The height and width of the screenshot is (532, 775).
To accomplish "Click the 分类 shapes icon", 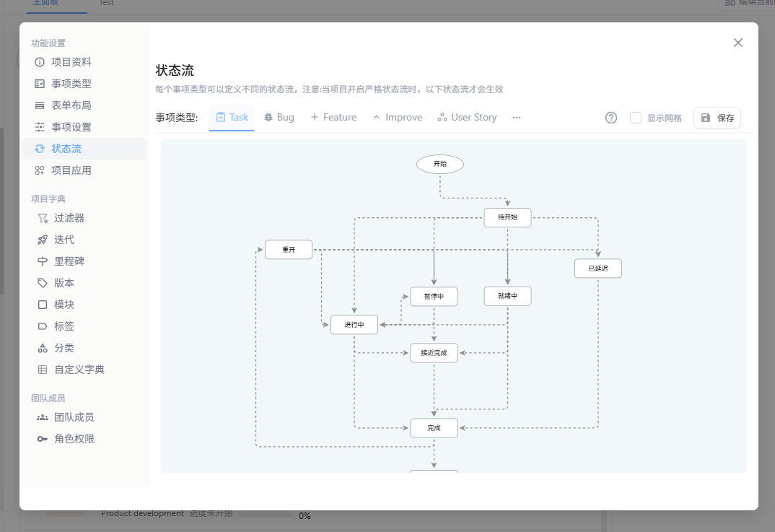I will (43, 348).
